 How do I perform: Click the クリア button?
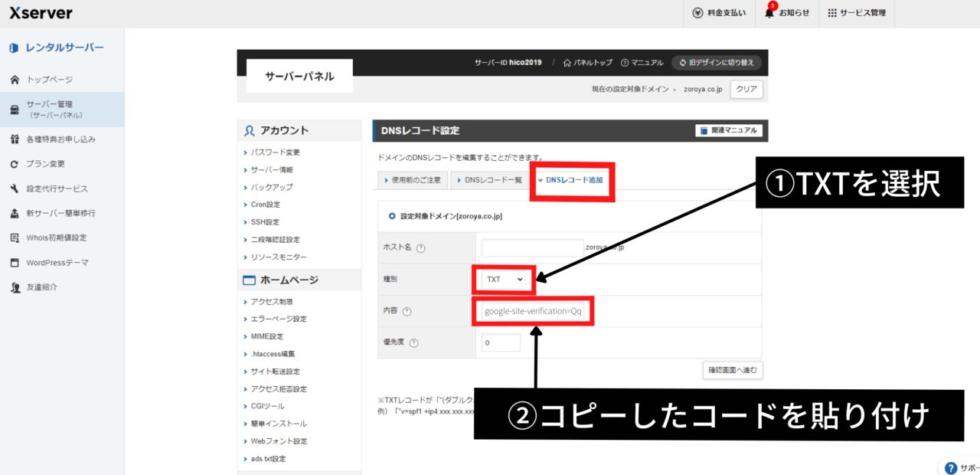point(746,90)
